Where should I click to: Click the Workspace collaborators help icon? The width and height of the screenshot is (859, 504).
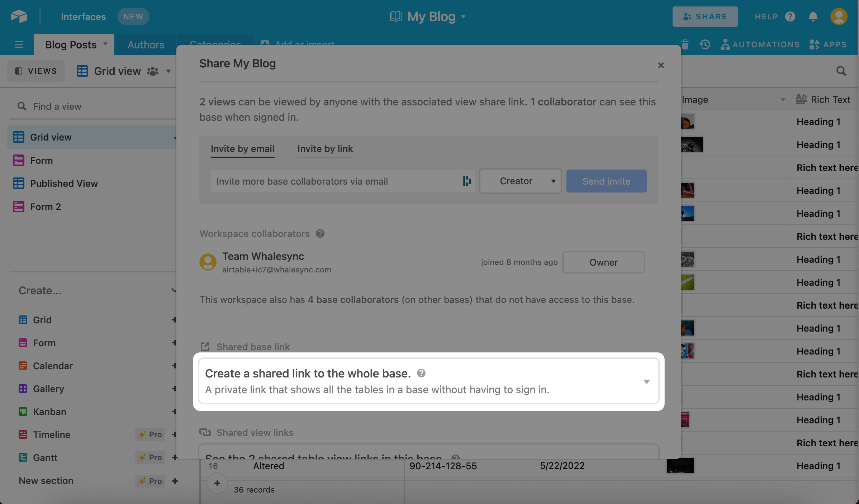(320, 233)
